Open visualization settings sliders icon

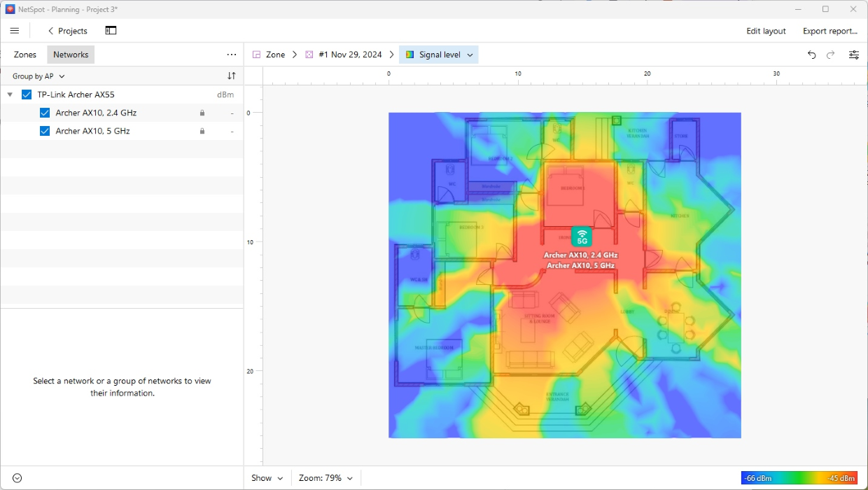(854, 55)
